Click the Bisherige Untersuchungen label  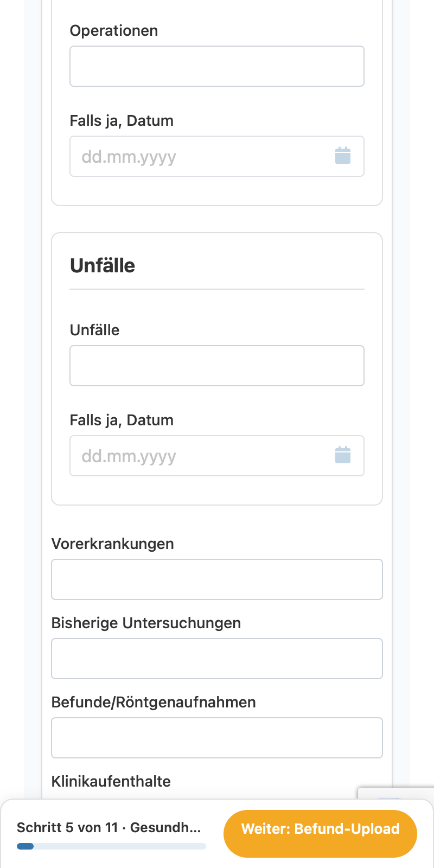pyautogui.click(x=146, y=623)
